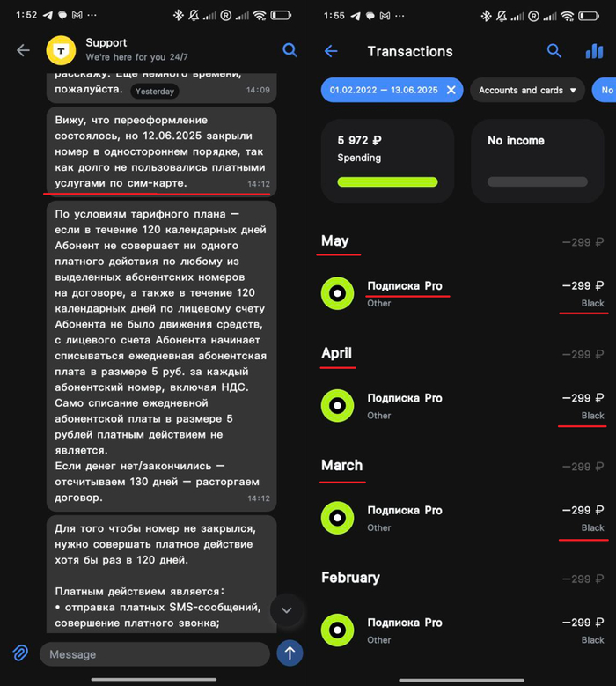Expand the Accounts and cards dropdown
Screen dimensions: 616x686
pos(527,90)
